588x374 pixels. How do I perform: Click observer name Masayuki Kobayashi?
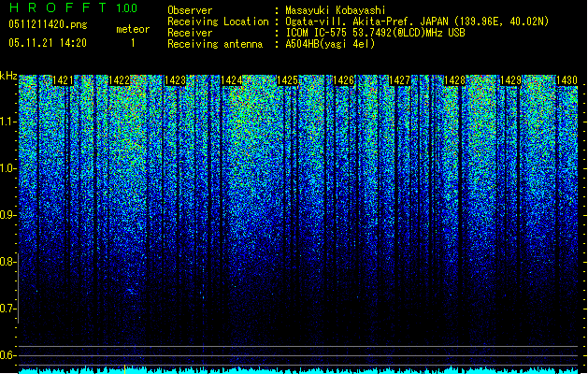point(336,10)
